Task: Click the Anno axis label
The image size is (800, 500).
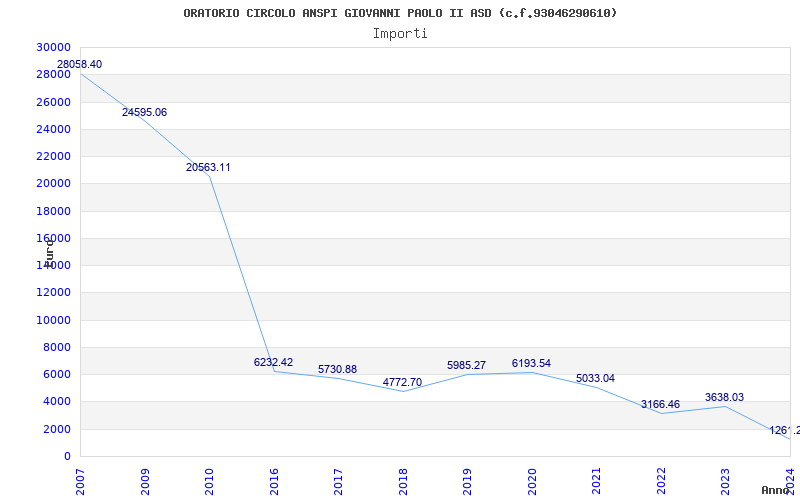Action: click(775, 490)
